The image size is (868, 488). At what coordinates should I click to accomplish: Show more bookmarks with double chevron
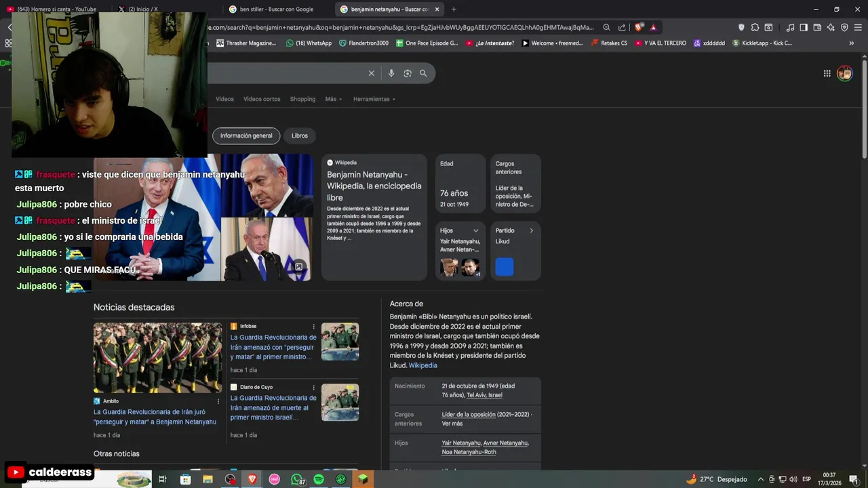[x=852, y=43]
